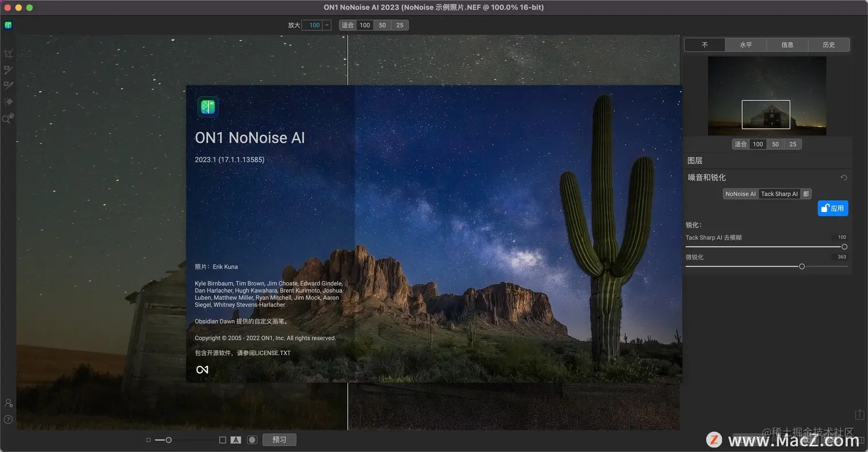Toggle the circle mask overlay button
Viewport: 868px width, 452px height.
point(251,440)
